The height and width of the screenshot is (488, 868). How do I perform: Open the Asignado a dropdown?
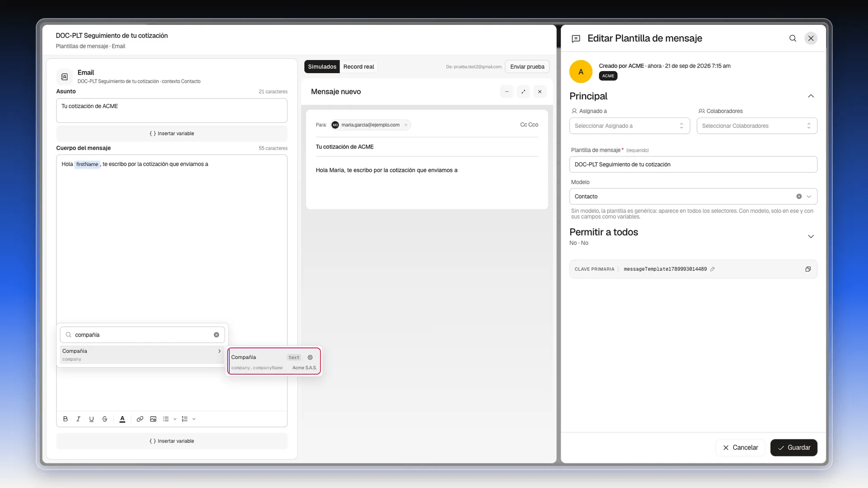coord(629,126)
